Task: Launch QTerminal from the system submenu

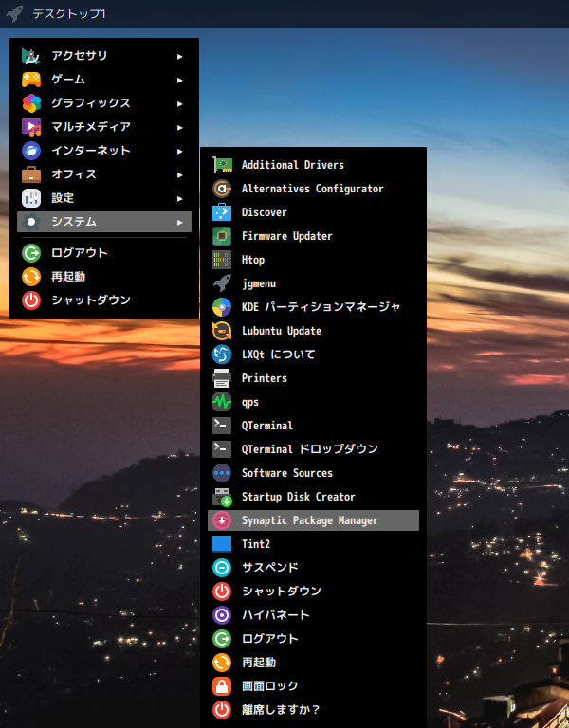Action: tap(313, 426)
